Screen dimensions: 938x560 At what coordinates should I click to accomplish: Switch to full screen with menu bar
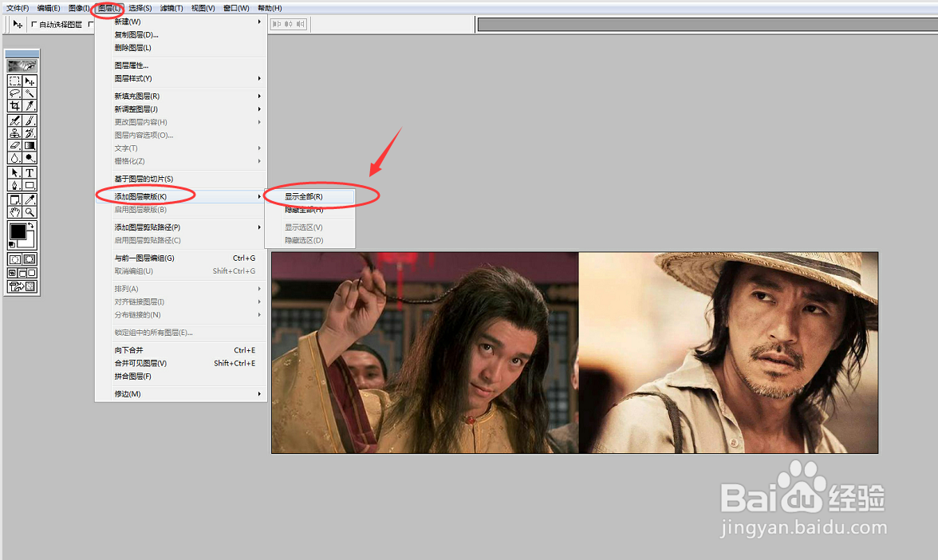tap(22, 273)
